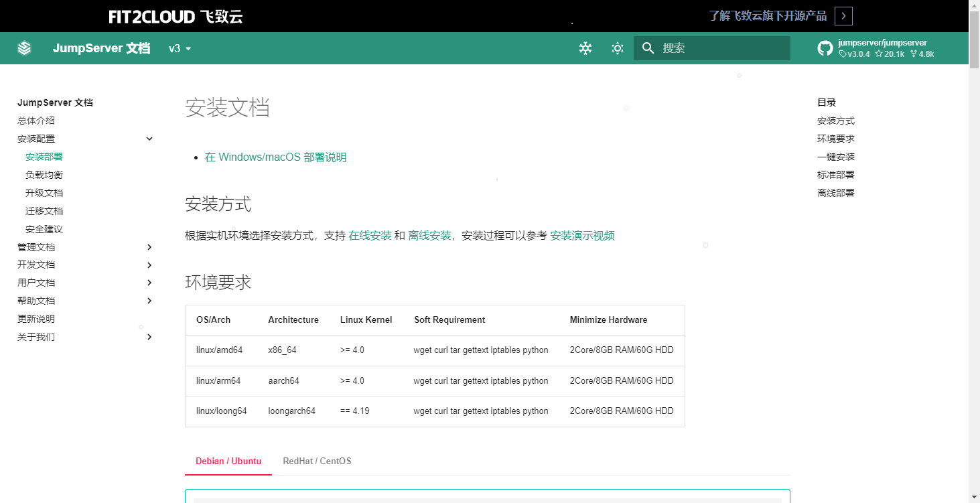The height and width of the screenshot is (503, 980).
Task: Open 负载均衡 in sidebar
Action: 44,175
